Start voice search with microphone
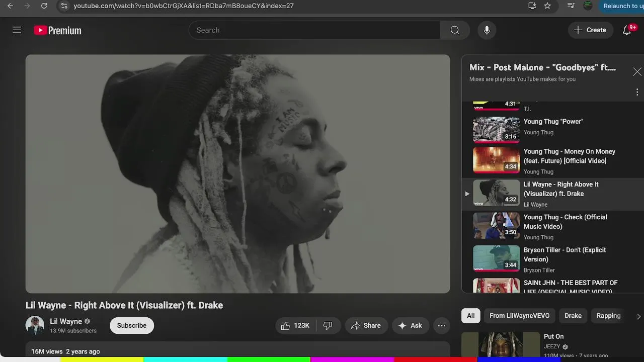 click(487, 30)
